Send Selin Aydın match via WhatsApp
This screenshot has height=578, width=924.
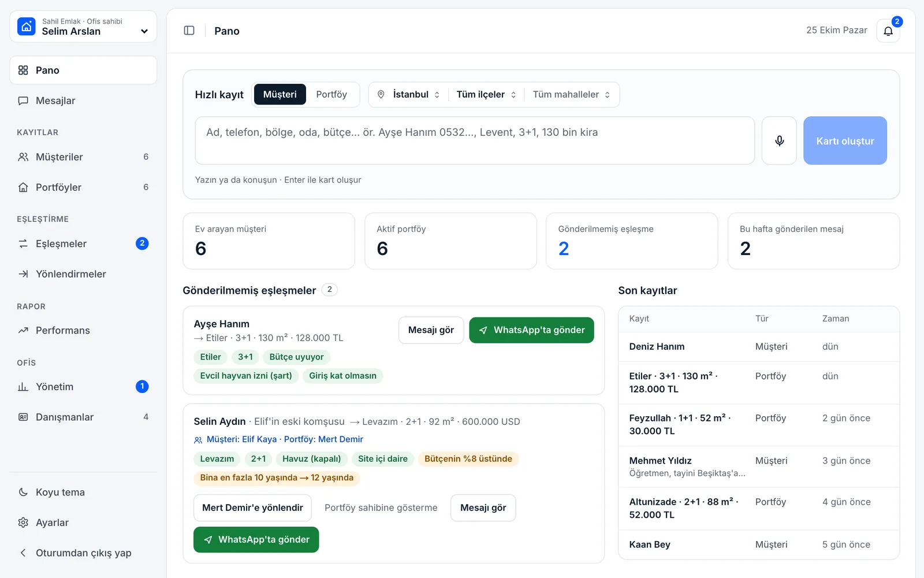(x=256, y=539)
